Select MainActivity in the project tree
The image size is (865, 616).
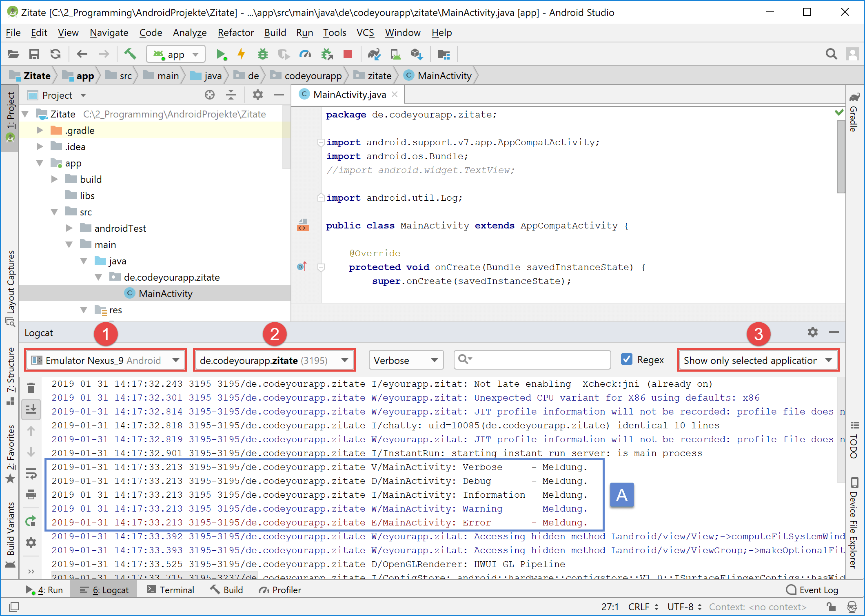pos(165,293)
